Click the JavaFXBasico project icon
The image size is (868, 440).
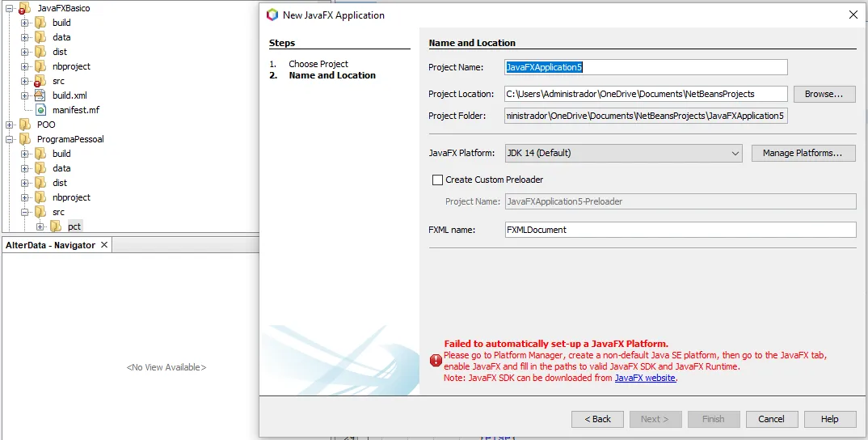click(24, 8)
